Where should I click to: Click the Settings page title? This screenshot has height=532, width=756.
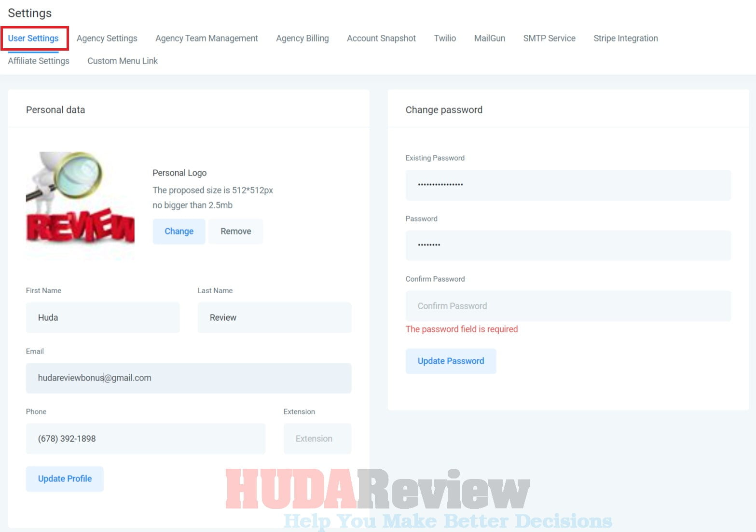(x=30, y=13)
